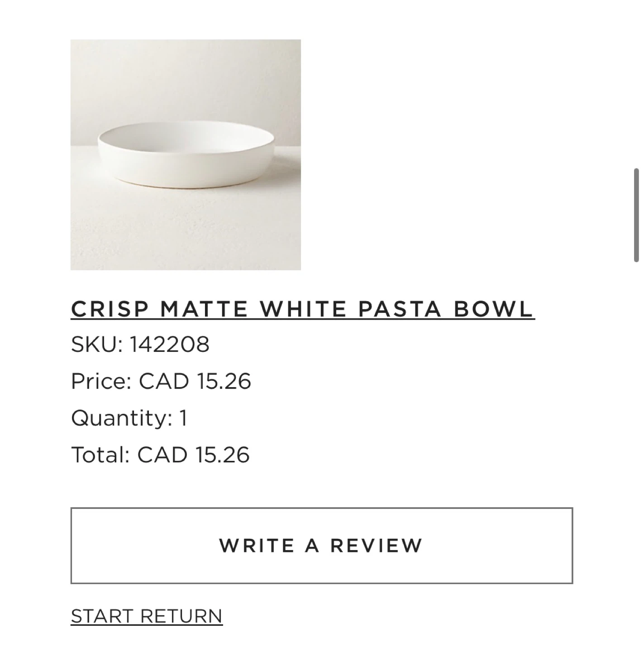Image resolution: width=644 pixels, height=652 pixels.
Task: Open the Crisp Matte White Pasta Bowl link
Action: [x=303, y=309]
